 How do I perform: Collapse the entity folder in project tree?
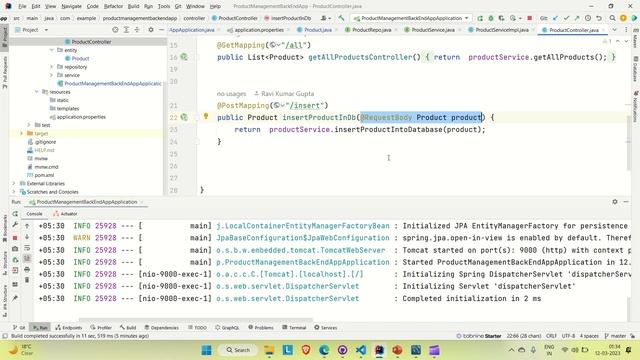coord(52,50)
